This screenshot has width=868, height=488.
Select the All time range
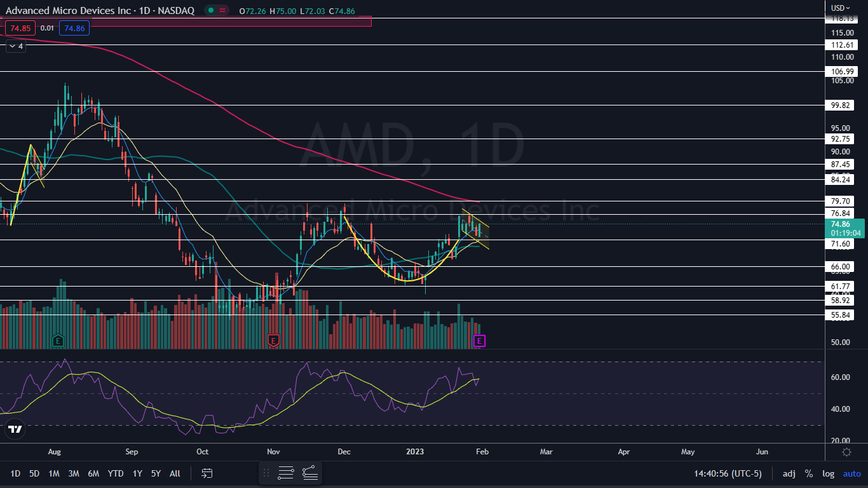[175, 473]
